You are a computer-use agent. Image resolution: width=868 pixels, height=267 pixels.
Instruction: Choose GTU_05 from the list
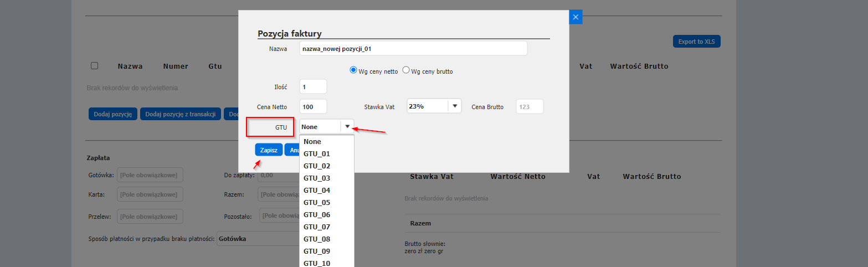point(317,203)
